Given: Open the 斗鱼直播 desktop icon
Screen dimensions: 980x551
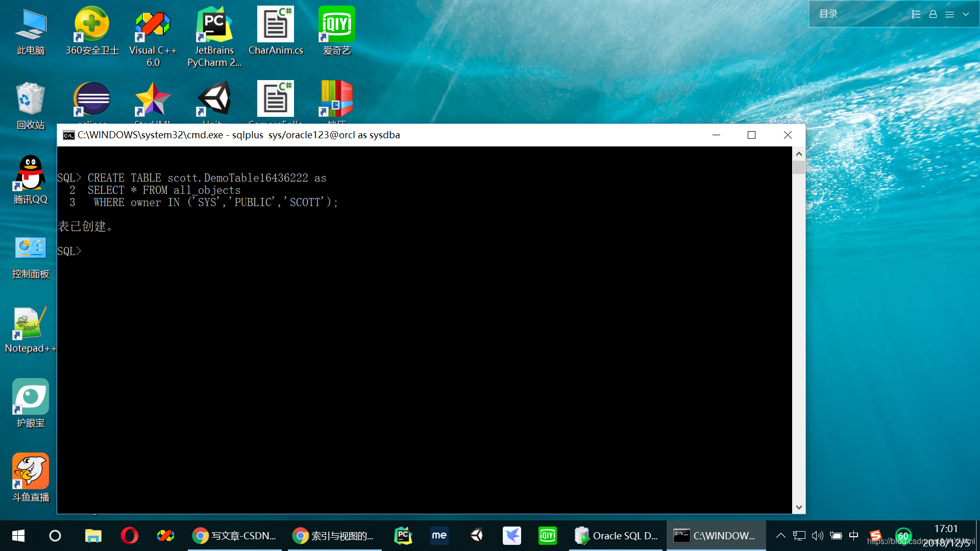Looking at the screenshot, I should pyautogui.click(x=31, y=471).
